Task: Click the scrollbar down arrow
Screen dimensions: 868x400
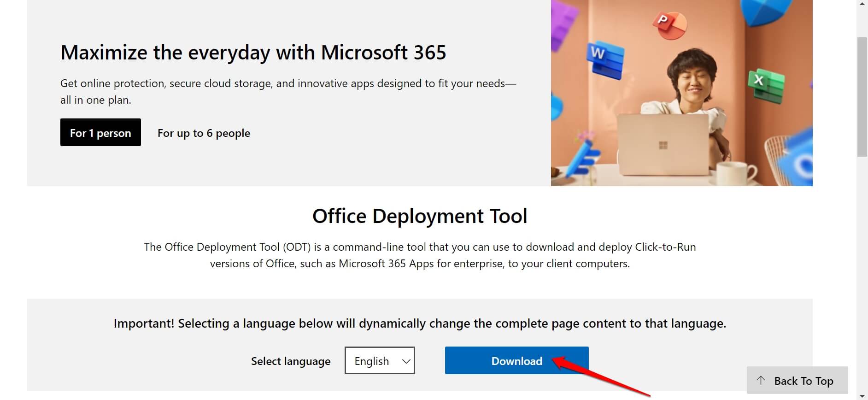Action: 862,395
